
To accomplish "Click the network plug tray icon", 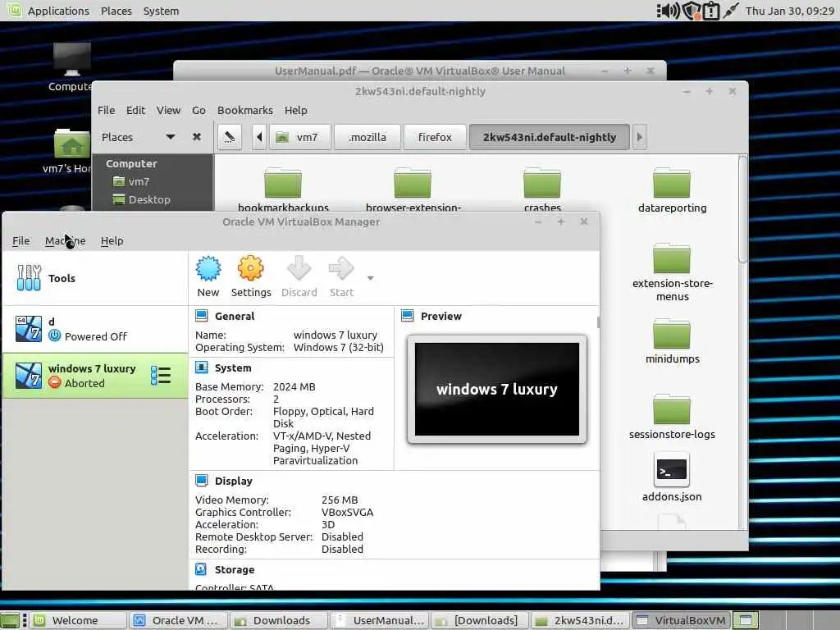I will [731, 11].
